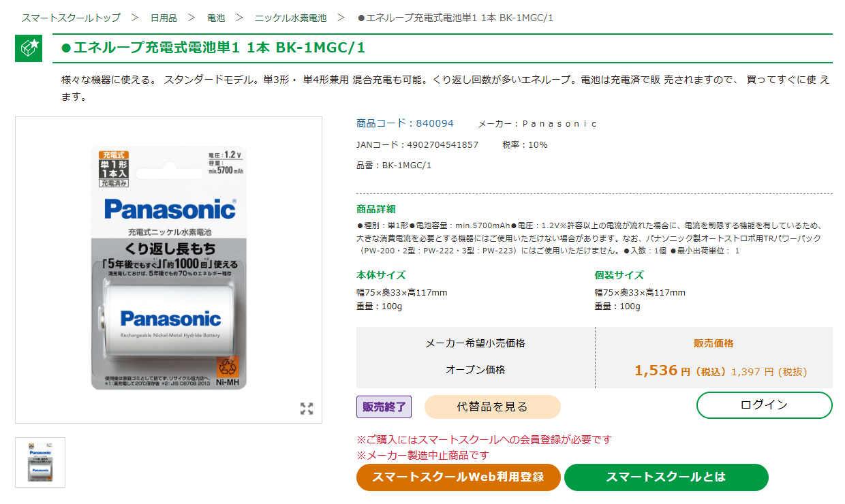The width and height of the screenshot is (845, 504).
Task: Click the product code 840094
Action: pos(435,123)
